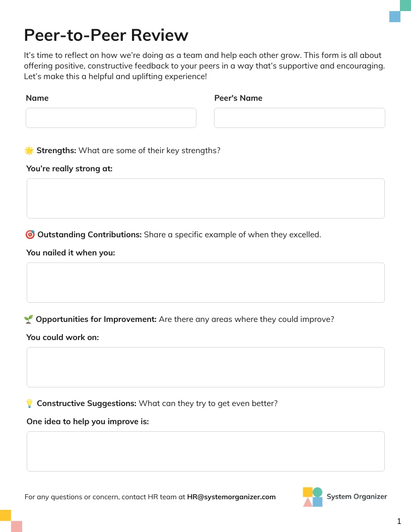Click the Constructive Suggestions heading label
Viewport: 411px width, 532px height.
click(87, 404)
